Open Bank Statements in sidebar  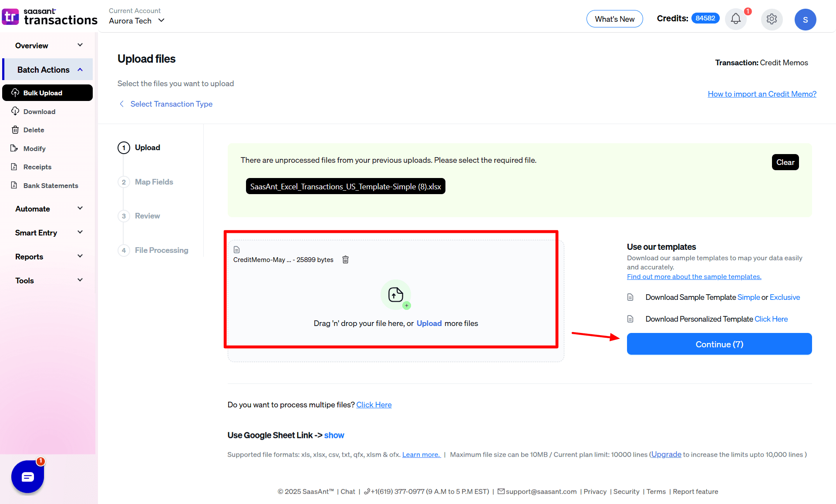[x=51, y=186]
